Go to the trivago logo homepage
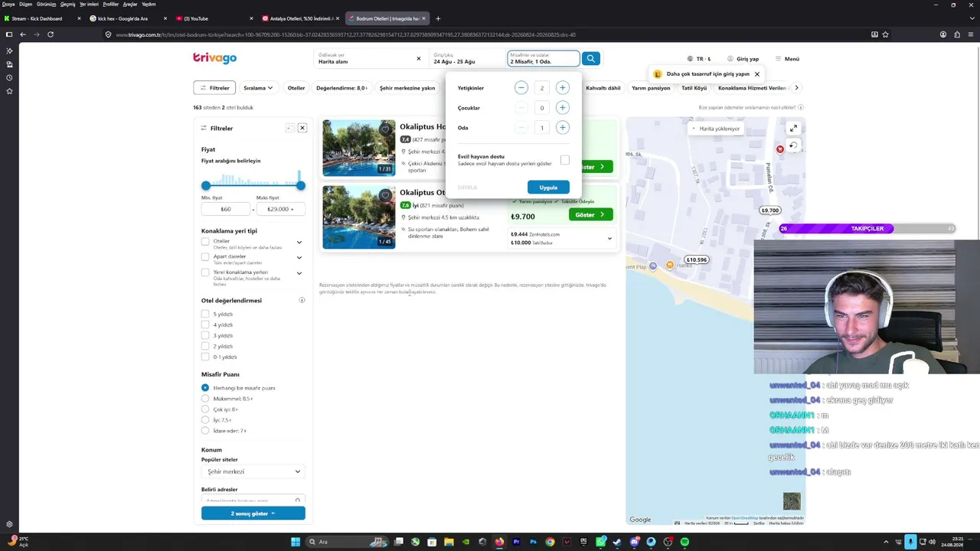The height and width of the screenshot is (551, 980). click(x=214, y=58)
